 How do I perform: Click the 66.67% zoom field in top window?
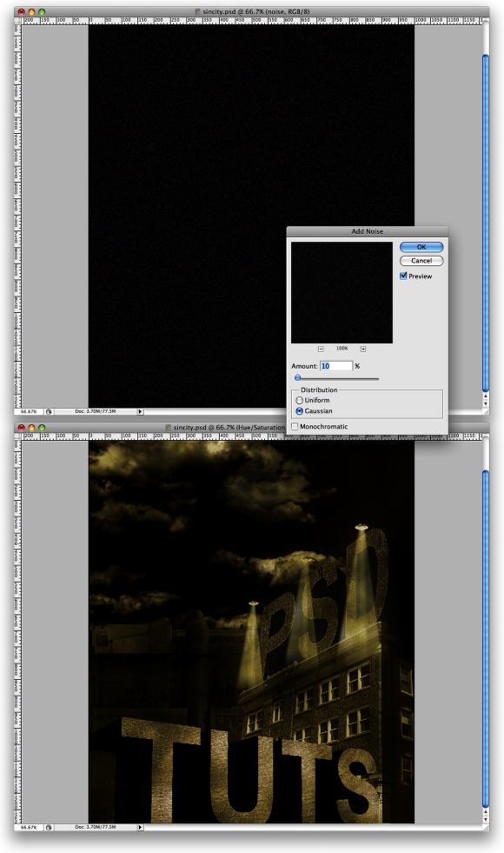[x=30, y=412]
